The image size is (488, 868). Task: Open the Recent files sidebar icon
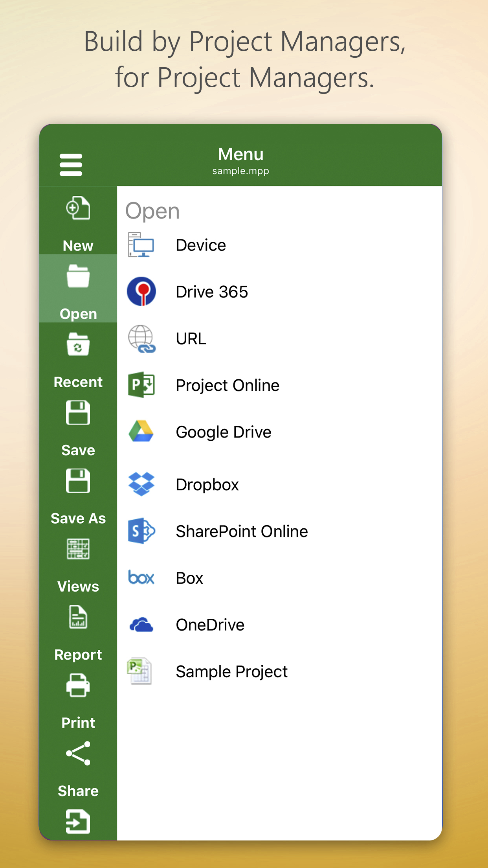[78, 345]
